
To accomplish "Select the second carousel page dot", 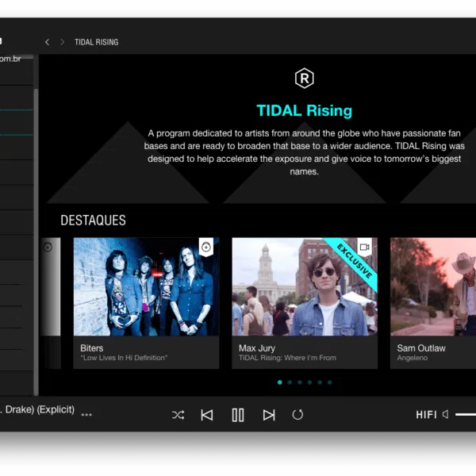I will (x=290, y=382).
